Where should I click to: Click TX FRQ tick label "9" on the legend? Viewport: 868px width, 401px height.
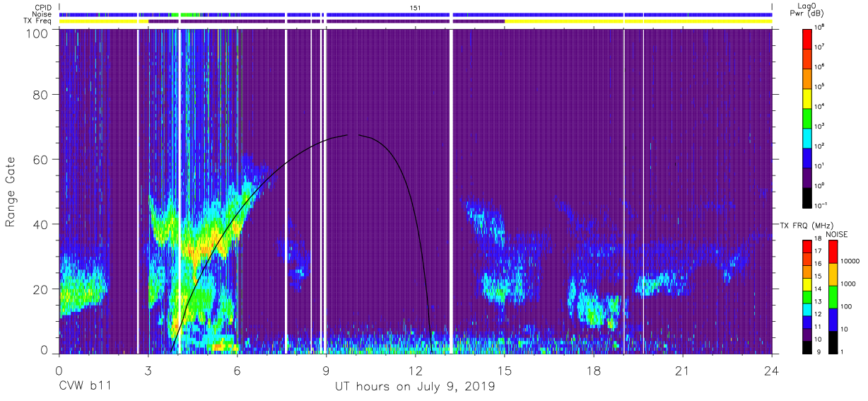click(819, 351)
